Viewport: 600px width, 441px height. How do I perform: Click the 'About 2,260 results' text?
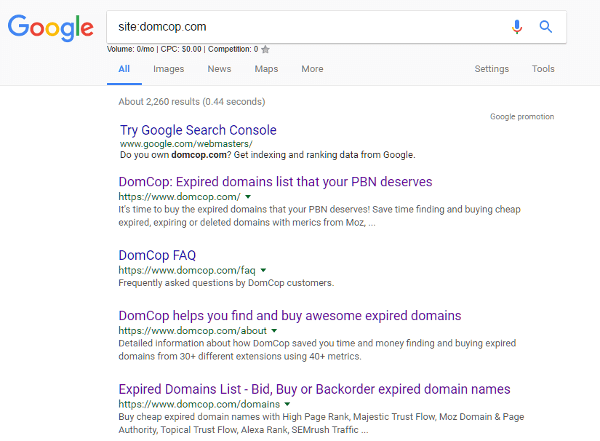tap(159, 102)
